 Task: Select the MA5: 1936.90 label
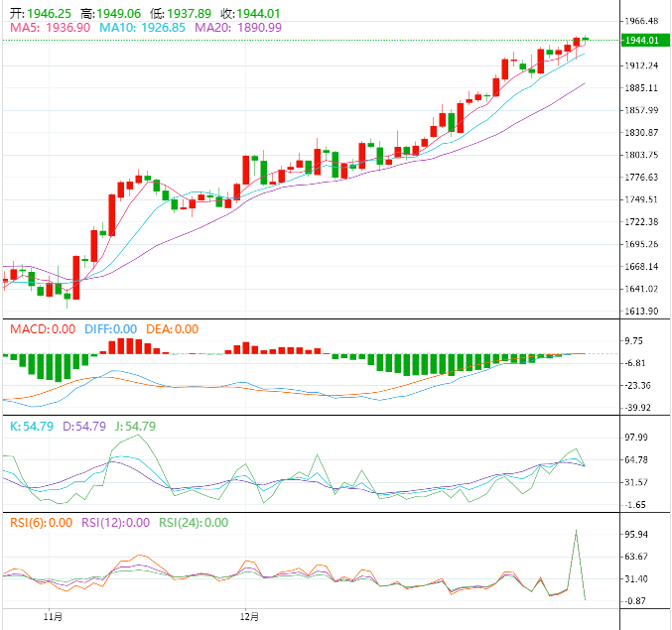[51, 28]
